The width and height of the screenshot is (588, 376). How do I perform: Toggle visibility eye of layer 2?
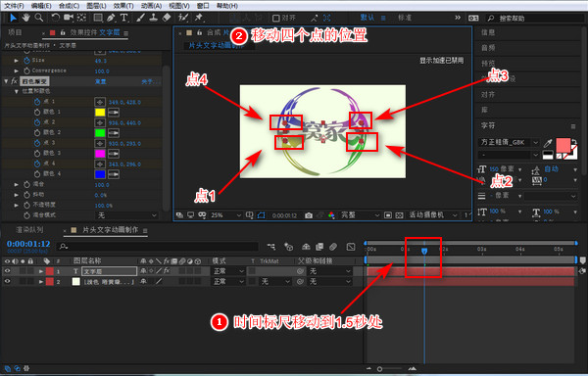click(7, 281)
